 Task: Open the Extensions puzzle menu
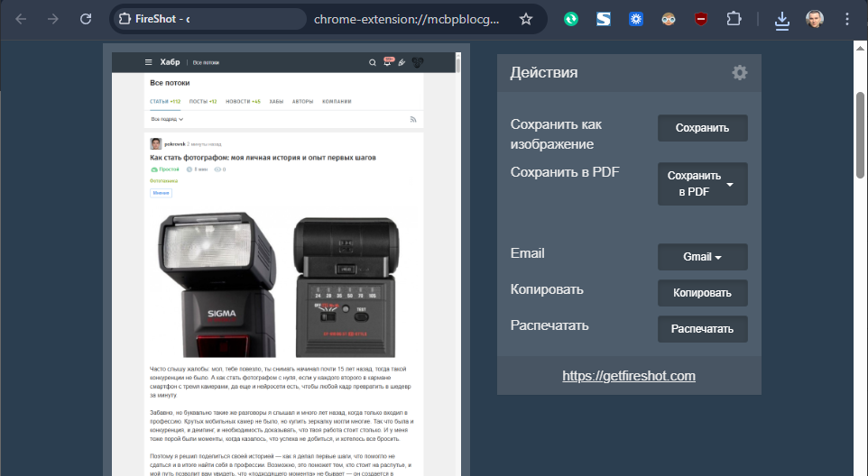tap(734, 19)
